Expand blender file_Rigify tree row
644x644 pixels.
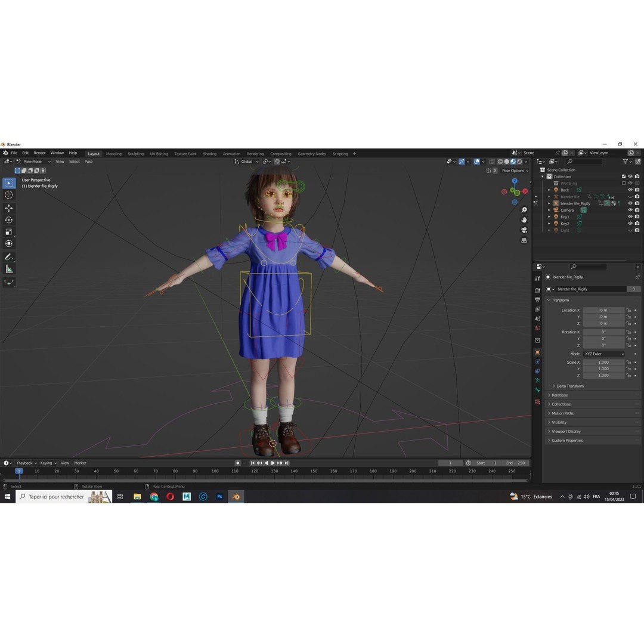coord(549,203)
